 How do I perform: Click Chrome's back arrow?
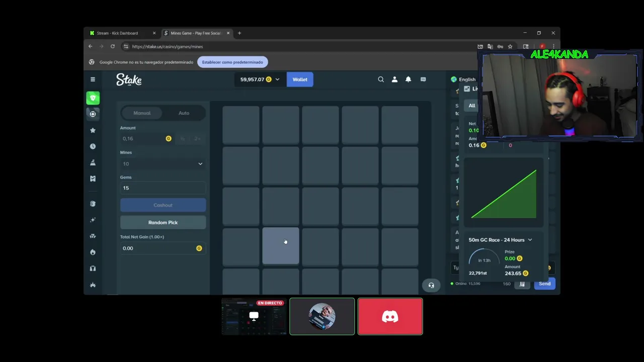[91, 46]
